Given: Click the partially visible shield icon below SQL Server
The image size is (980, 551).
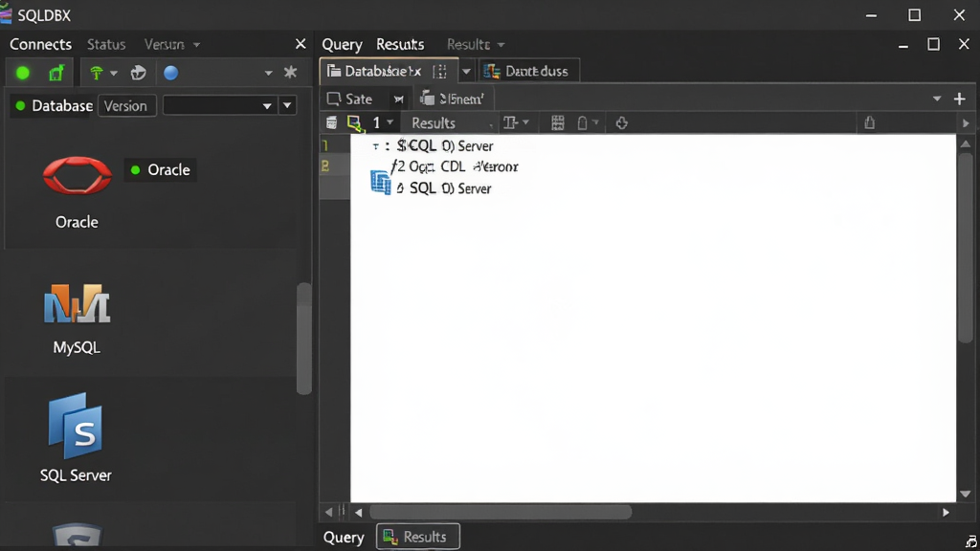Looking at the screenshot, I should (x=77, y=537).
